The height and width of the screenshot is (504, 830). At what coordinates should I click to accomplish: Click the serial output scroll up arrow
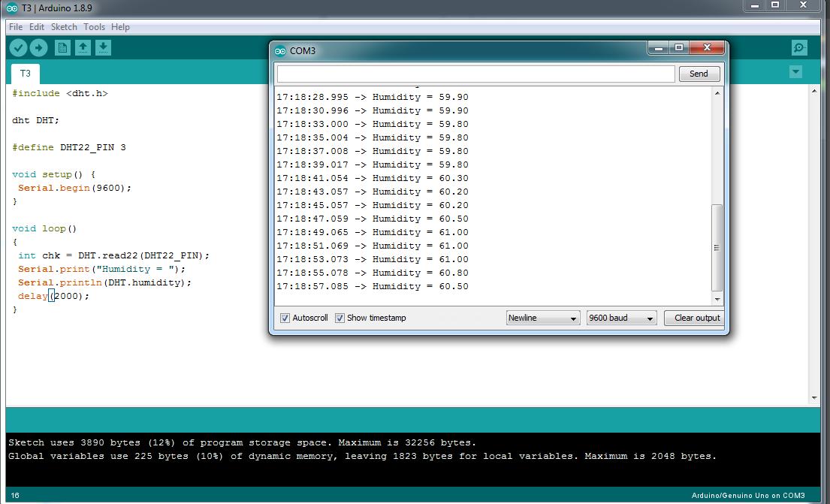click(x=717, y=93)
